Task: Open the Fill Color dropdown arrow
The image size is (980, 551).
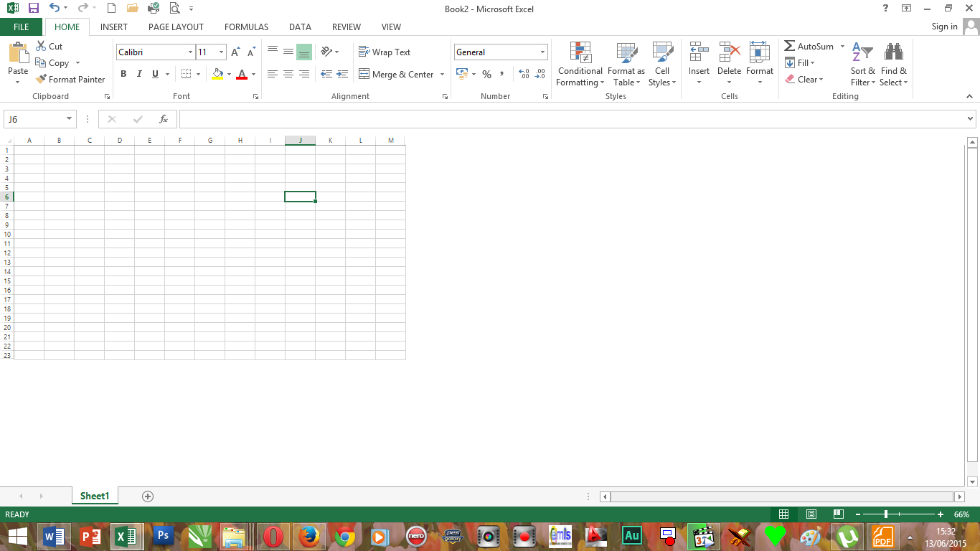Action: [228, 75]
